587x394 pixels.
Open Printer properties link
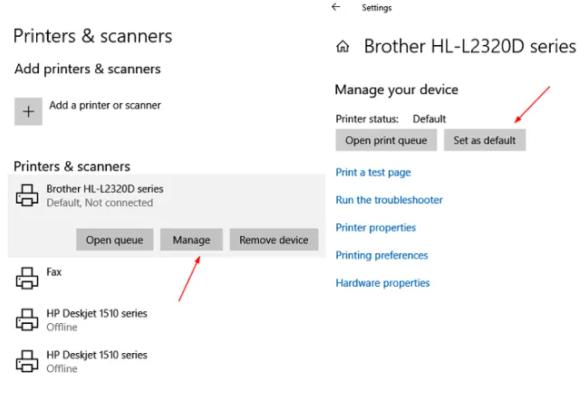[376, 228]
